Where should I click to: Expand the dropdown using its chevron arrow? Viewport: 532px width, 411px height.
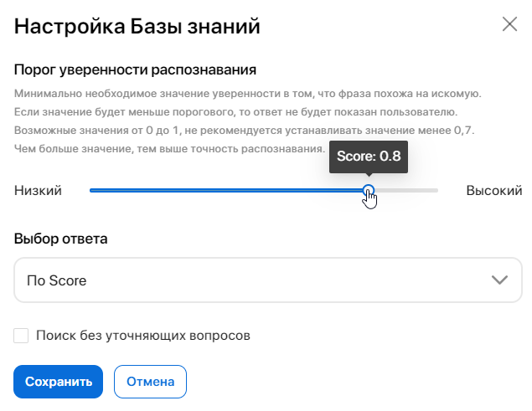pyautogui.click(x=500, y=280)
